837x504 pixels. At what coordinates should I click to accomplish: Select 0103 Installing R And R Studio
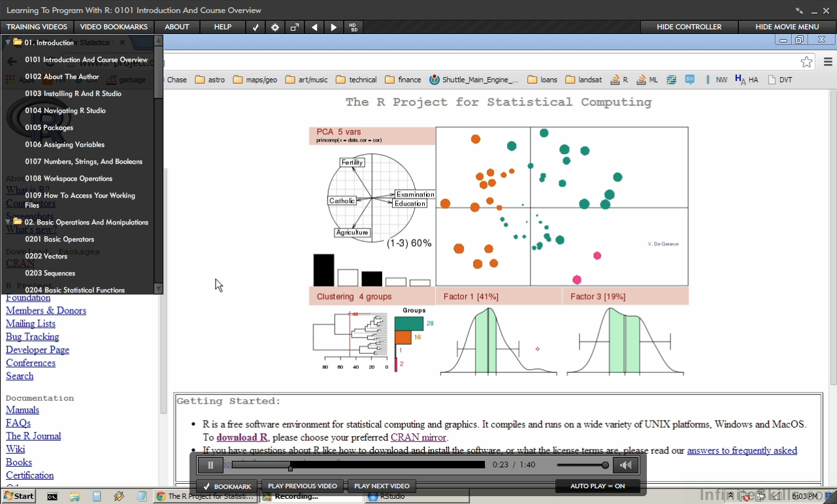click(73, 93)
